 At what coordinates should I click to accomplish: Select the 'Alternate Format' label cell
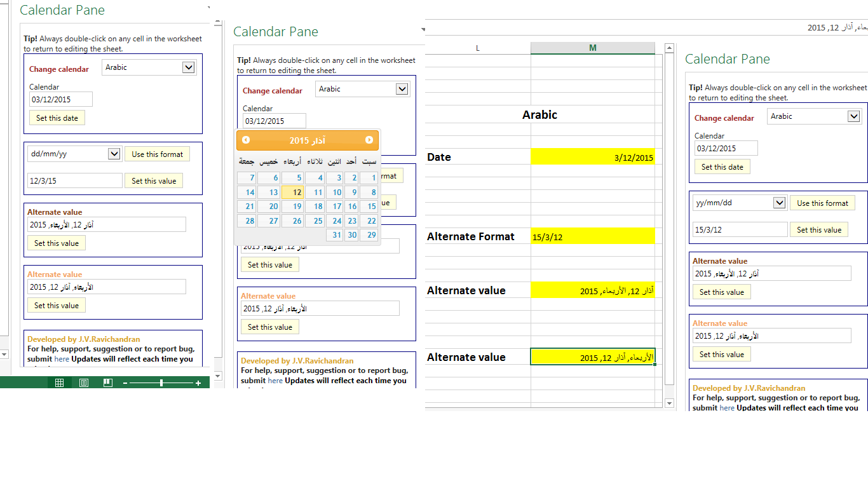(478, 236)
